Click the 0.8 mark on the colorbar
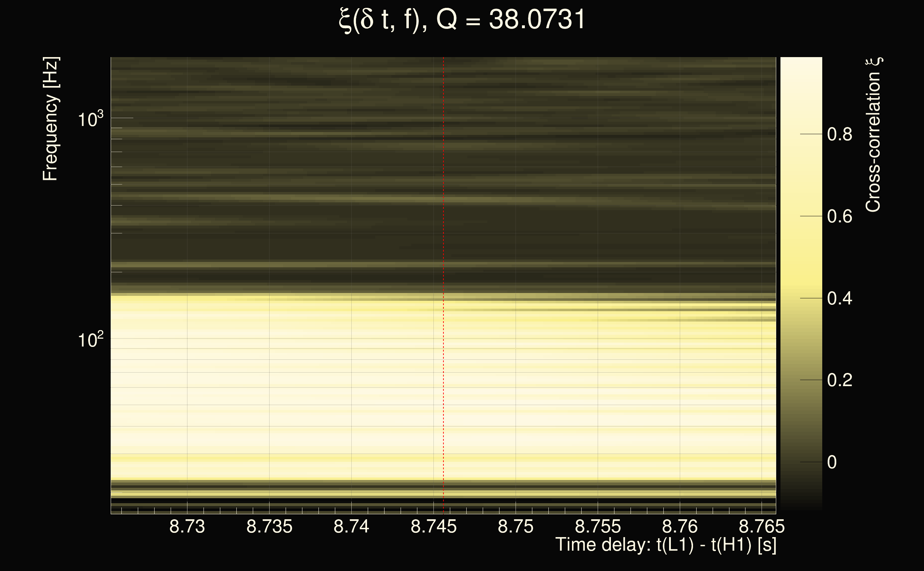The image size is (924, 571). [x=839, y=135]
